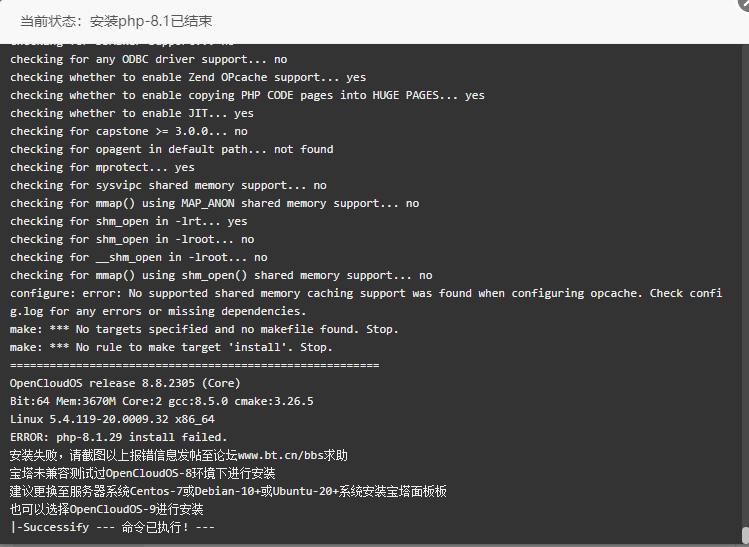Click the www.bt.cn/bbs forum address text
The image size is (749, 547).
click(280, 455)
